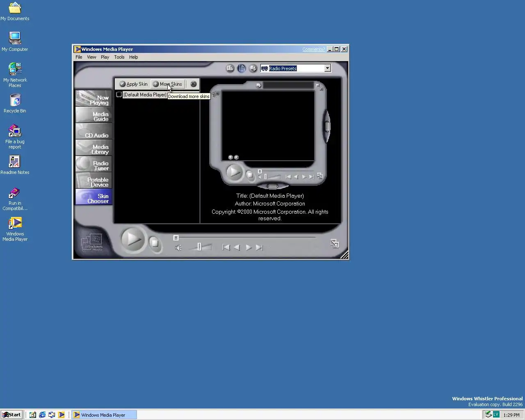The image size is (525, 420).
Task: Open the Tools menu
Action: pos(119,57)
